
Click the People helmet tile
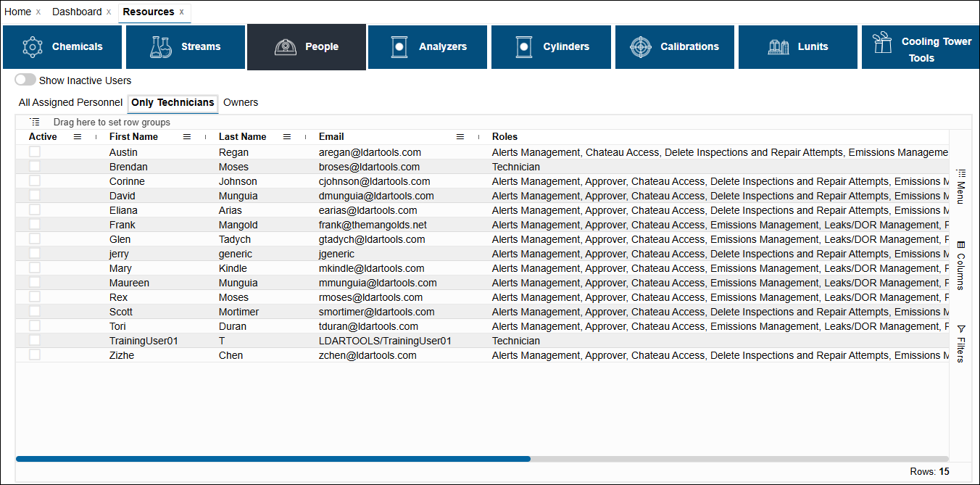click(306, 47)
